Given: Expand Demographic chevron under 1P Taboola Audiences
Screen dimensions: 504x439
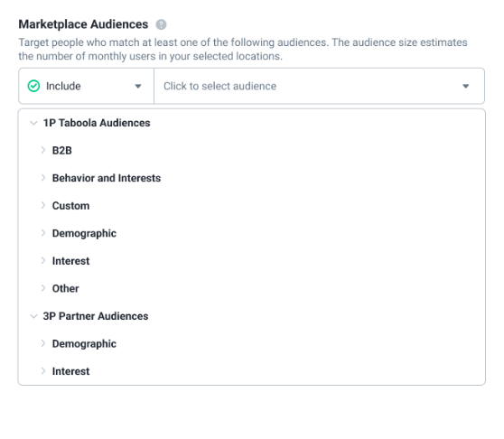Looking at the screenshot, I should click(43, 233).
